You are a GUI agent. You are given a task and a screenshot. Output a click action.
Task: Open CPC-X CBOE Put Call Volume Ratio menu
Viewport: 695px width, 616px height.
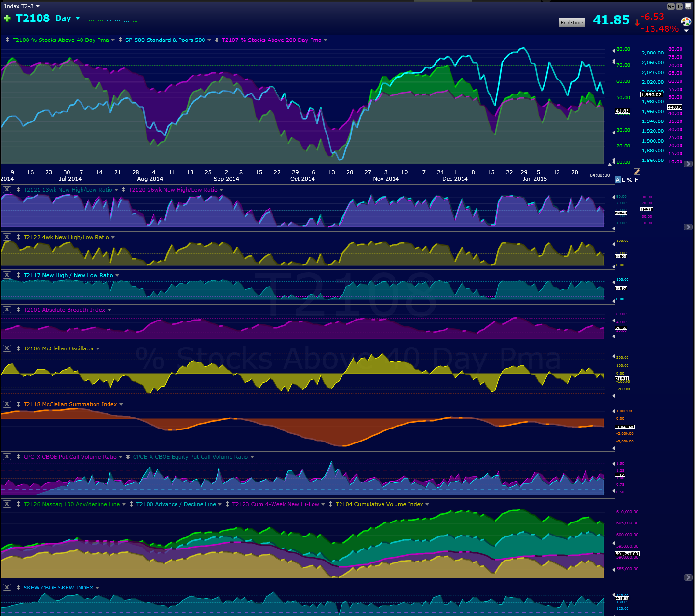click(x=121, y=457)
